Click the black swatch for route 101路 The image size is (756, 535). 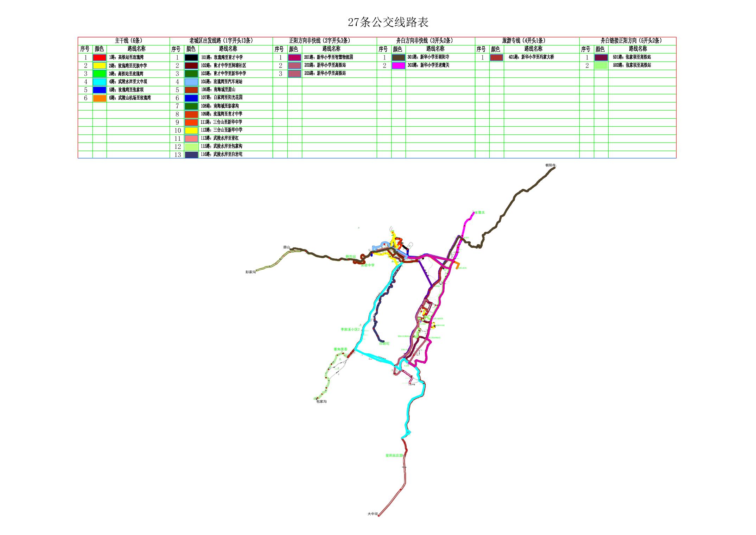(x=191, y=57)
